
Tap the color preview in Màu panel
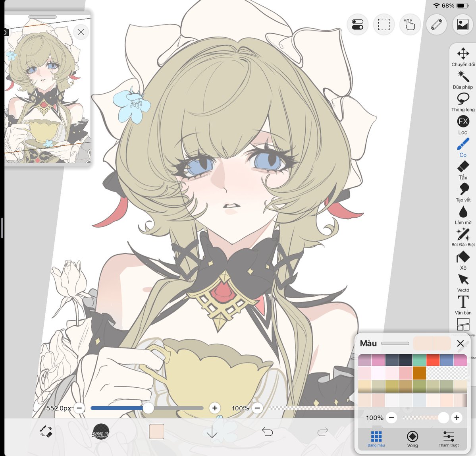click(x=432, y=343)
